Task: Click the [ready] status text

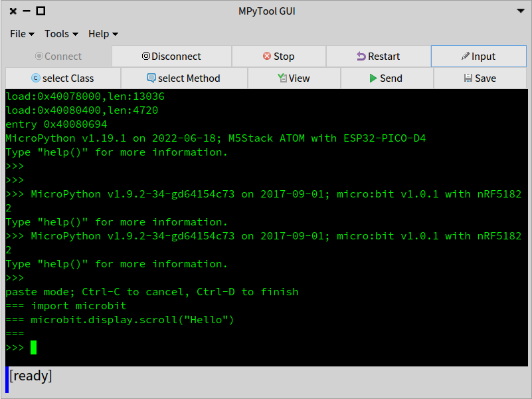Action: pos(31,376)
